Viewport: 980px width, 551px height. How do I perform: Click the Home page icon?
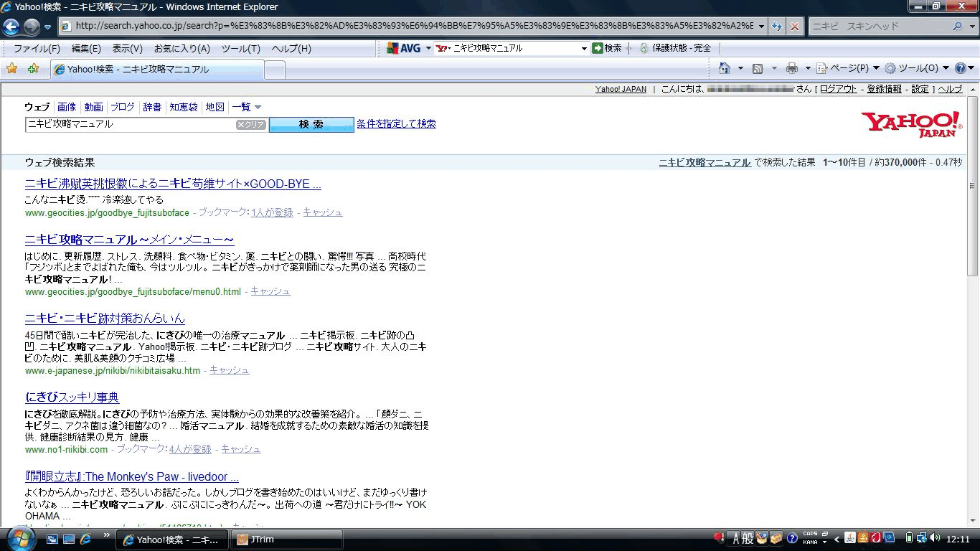[725, 68]
